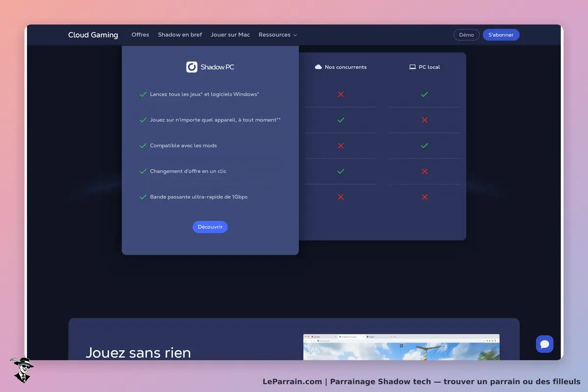Image resolution: width=588 pixels, height=392 pixels.
Task: Click text 'Lancez tous les jeux* et logiciels Windows*'
Action: [x=204, y=94]
